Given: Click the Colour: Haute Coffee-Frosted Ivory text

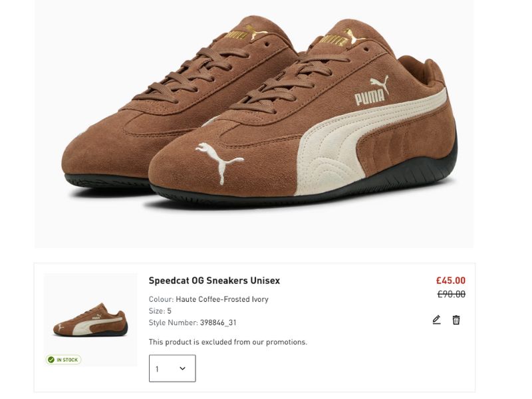Looking at the screenshot, I should pyautogui.click(x=208, y=299).
